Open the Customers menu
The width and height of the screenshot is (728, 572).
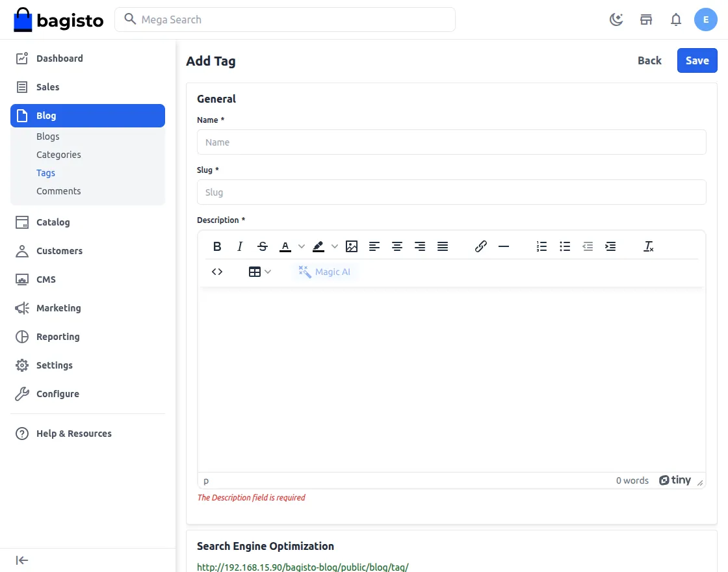coord(88,251)
